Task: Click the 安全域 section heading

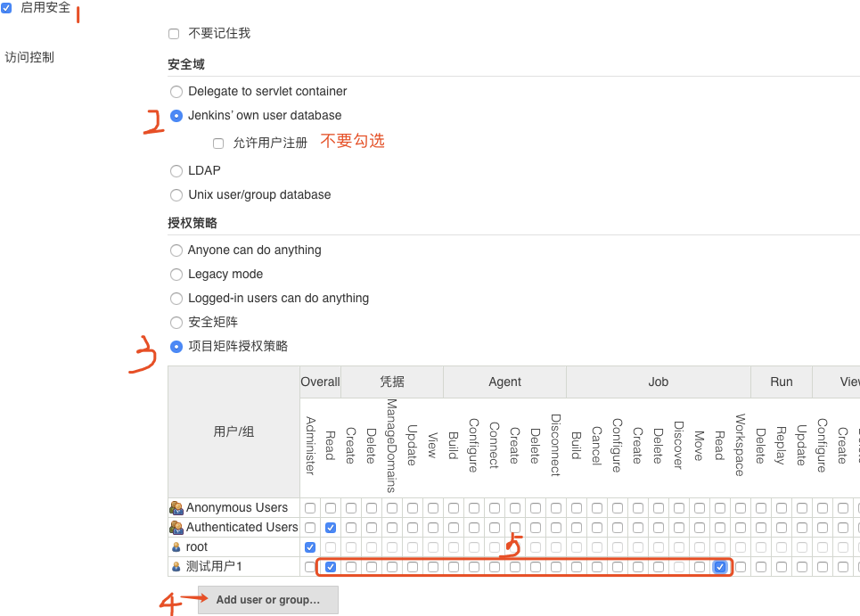Action: [186, 65]
